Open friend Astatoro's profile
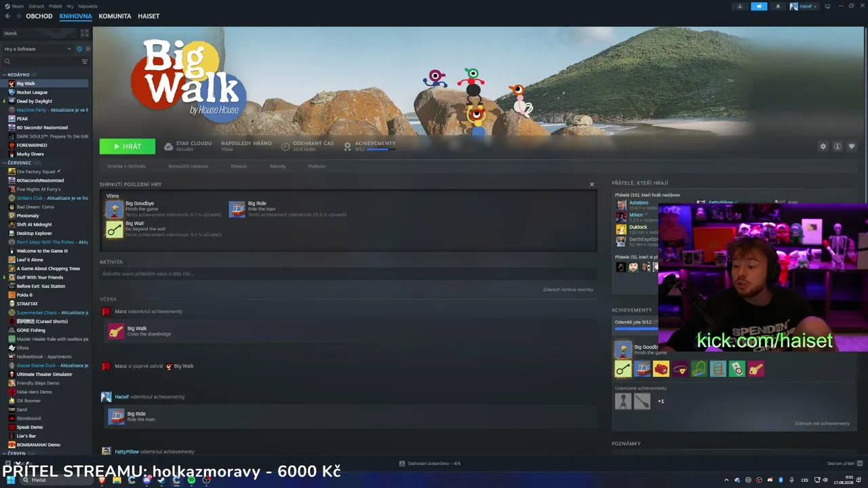Image resolution: width=868 pixels, height=488 pixels. click(x=638, y=203)
